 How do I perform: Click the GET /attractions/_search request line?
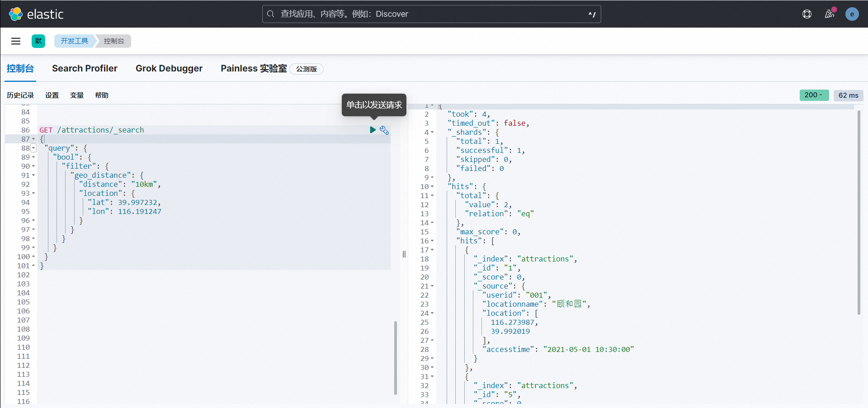point(92,130)
